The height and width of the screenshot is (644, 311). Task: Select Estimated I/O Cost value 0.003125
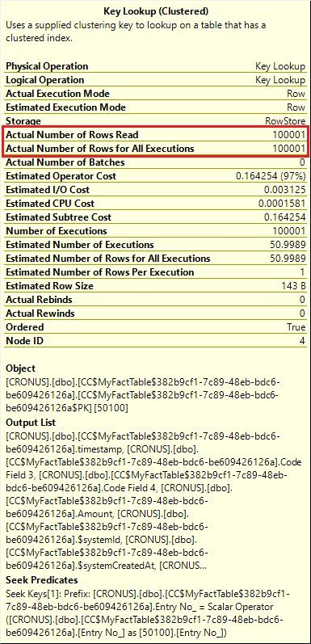pyautogui.click(x=284, y=190)
